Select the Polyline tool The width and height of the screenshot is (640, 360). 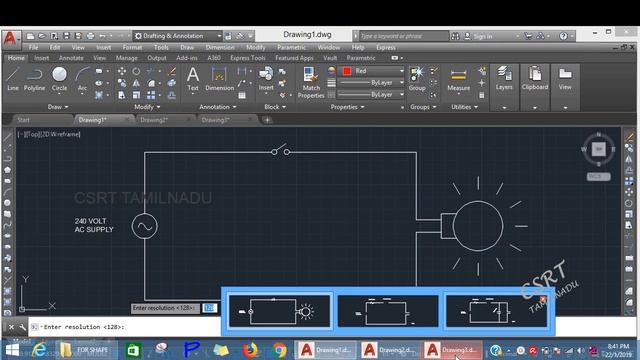(34, 79)
